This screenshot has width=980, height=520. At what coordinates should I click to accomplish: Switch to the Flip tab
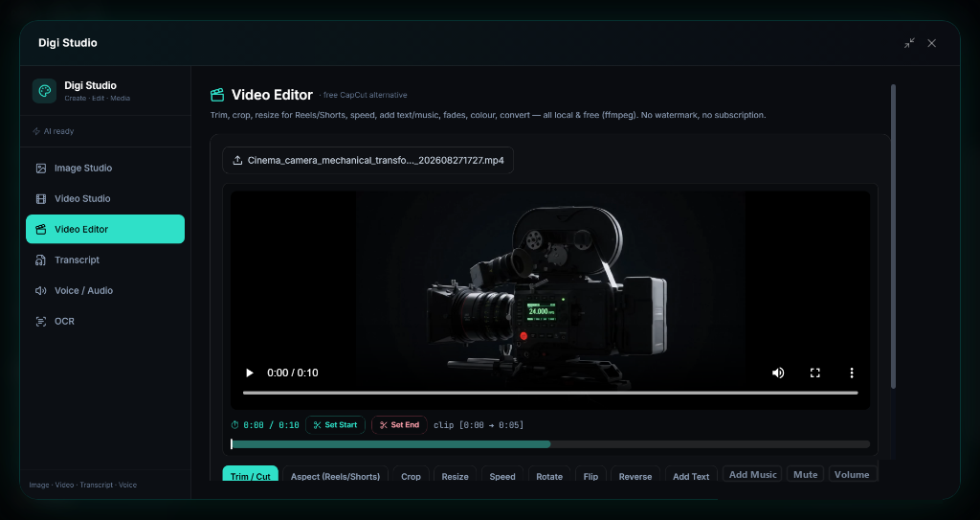point(590,474)
